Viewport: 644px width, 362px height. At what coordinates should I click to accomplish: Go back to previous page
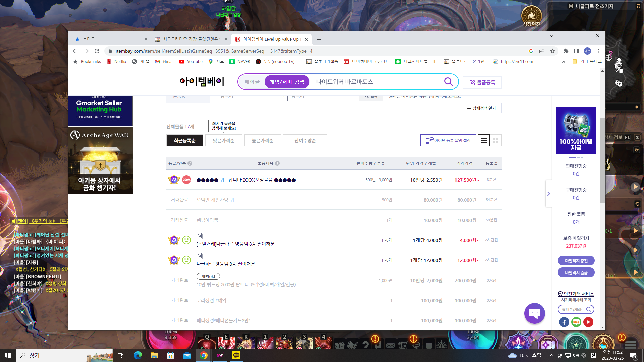point(75,51)
